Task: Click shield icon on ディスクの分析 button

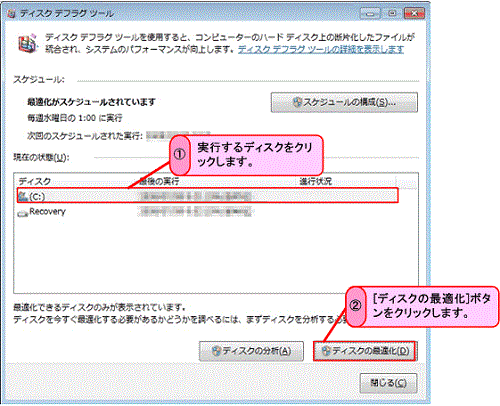Action: [x=216, y=351]
